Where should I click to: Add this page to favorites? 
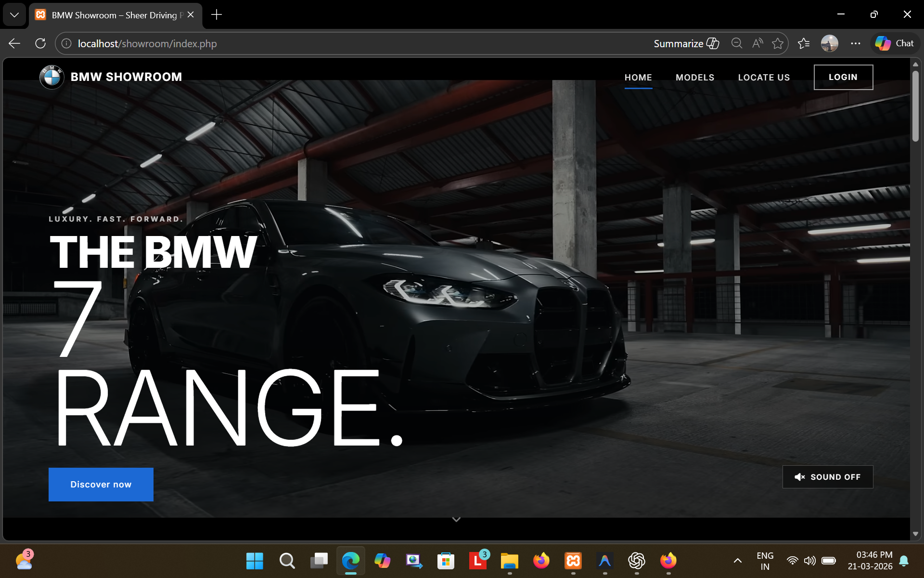[x=778, y=43]
